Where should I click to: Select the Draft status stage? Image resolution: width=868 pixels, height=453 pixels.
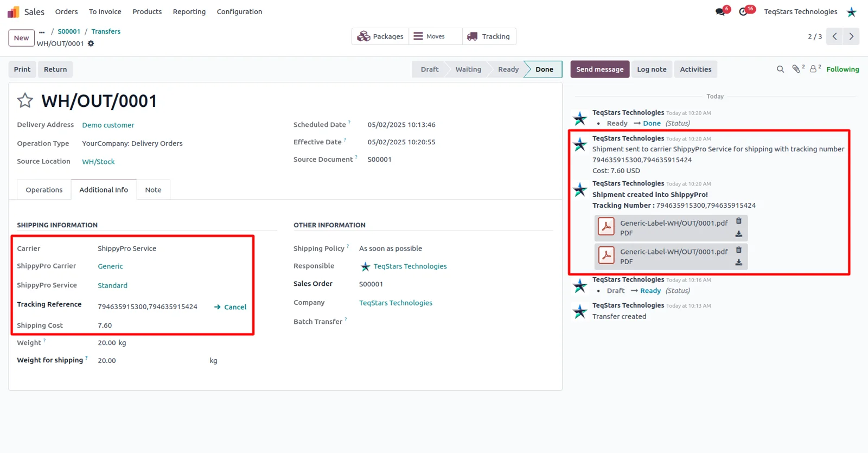430,69
